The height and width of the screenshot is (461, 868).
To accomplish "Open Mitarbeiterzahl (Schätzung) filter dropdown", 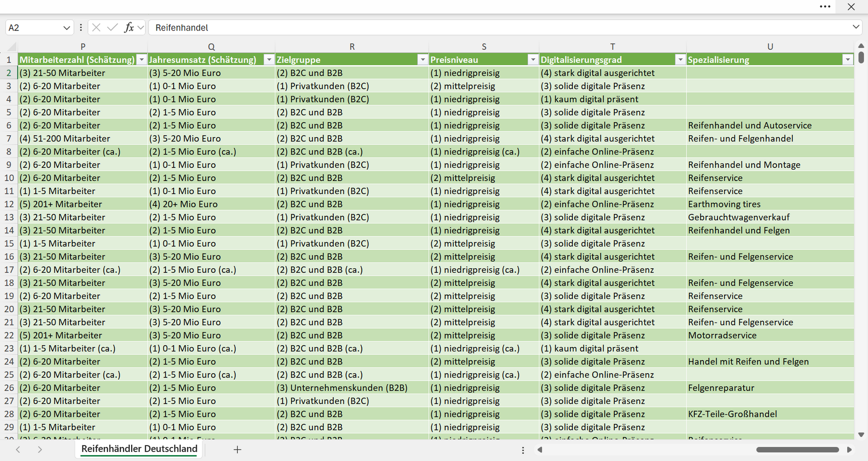I will point(141,60).
